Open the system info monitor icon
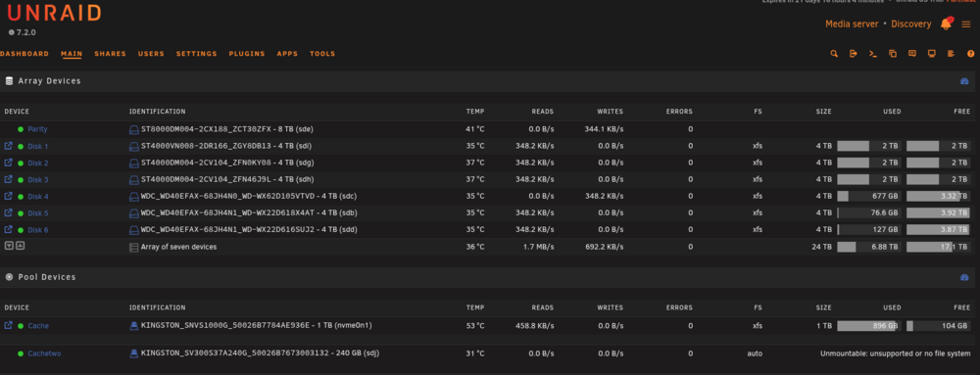The image size is (980, 375). click(x=931, y=54)
